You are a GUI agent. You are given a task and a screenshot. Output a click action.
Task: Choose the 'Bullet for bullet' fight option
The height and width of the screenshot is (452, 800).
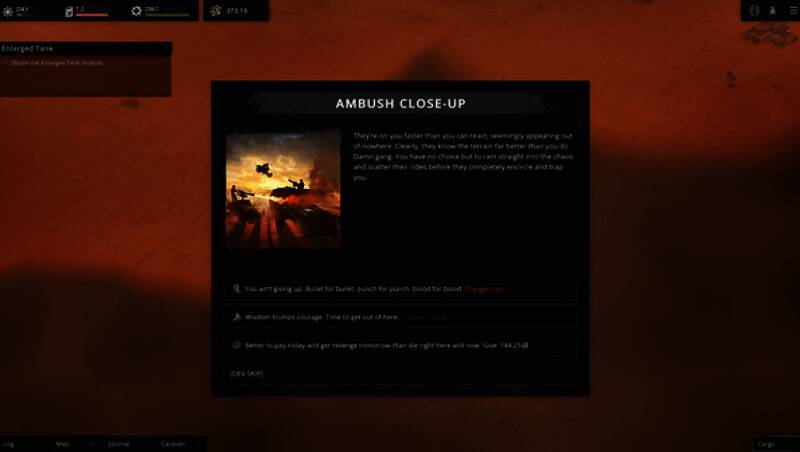[401, 289]
